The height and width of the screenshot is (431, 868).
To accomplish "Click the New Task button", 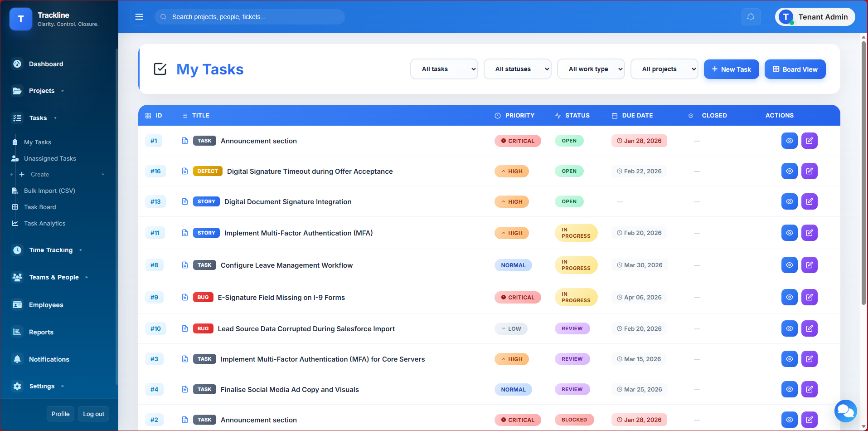I will point(731,69).
